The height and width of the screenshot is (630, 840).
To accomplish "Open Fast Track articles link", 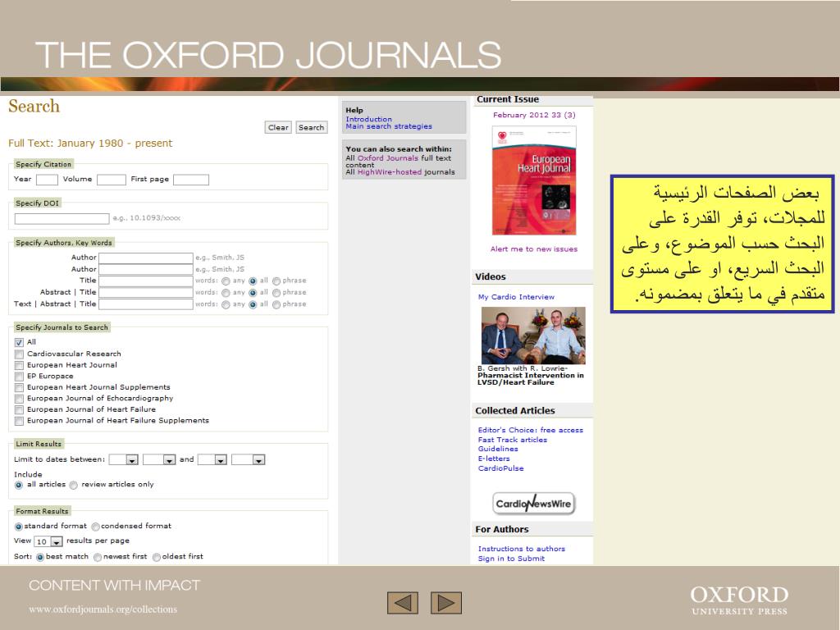I will tap(513, 440).
